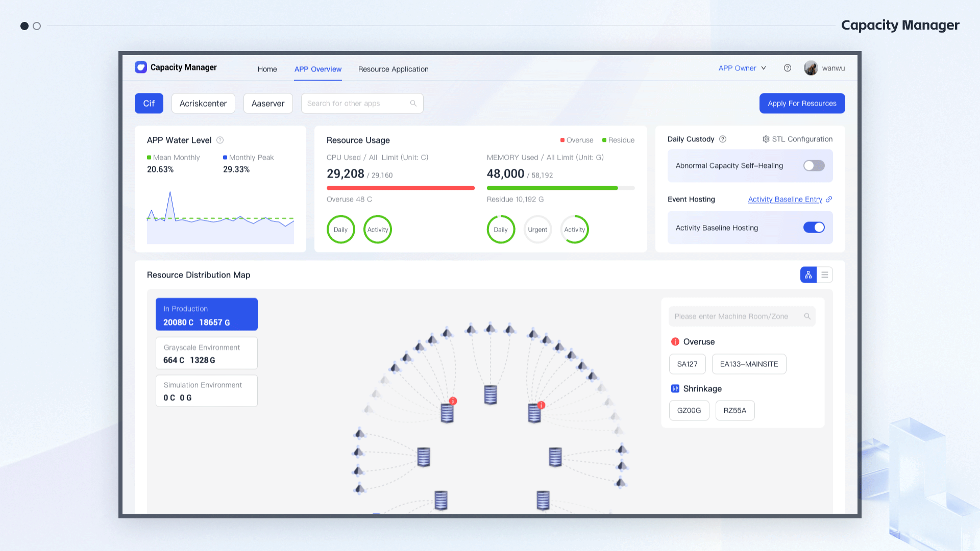The width and height of the screenshot is (980, 551).
Task: Open the Activity Baseline Entry link
Action: pyautogui.click(x=785, y=199)
